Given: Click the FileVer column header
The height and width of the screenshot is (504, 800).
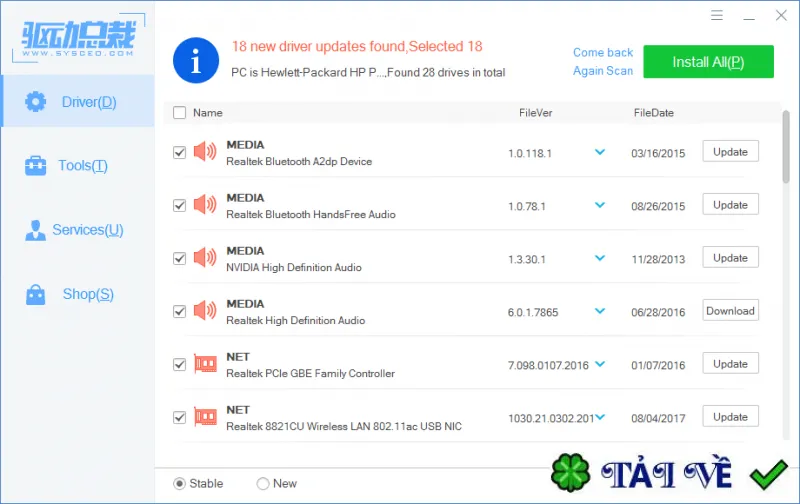Looking at the screenshot, I should click(x=535, y=113).
